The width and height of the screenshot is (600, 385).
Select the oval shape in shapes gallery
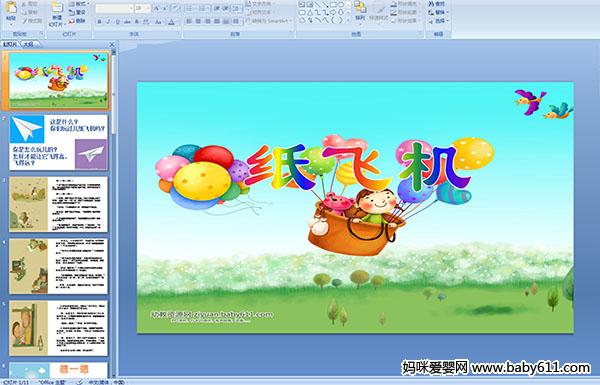point(341,5)
